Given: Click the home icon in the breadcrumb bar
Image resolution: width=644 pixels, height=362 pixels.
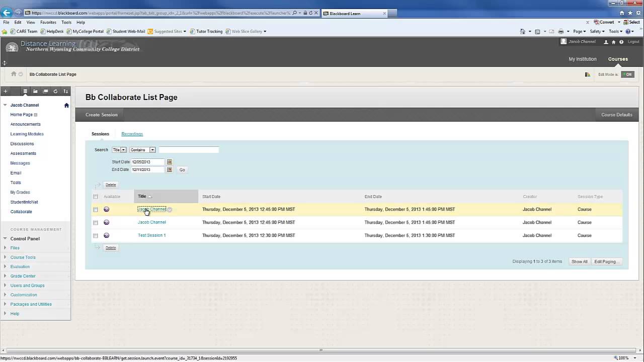Looking at the screenshot, I should 14,74.
